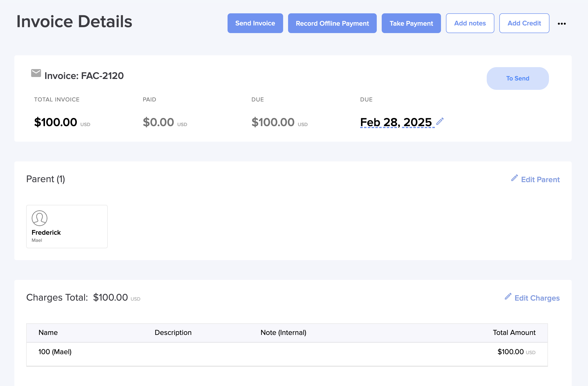The height and width of the screenshot is (386, 588).
Task: Edit the Feb 28, 2025 due date
Action: tap(396, 122)
